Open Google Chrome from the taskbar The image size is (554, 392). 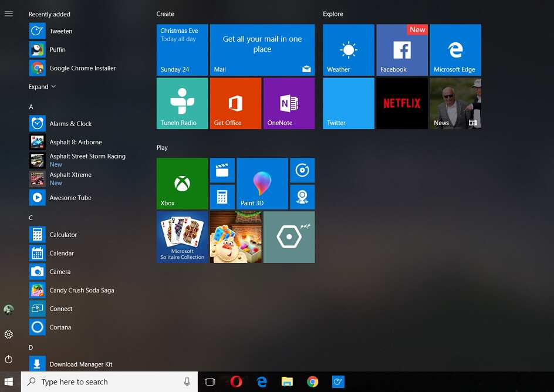tap(313, 382)
